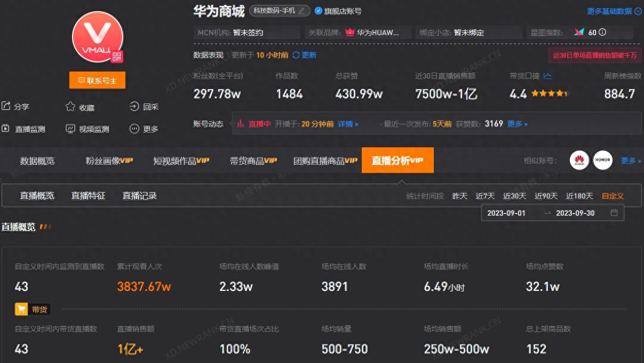Expand 更多 similar accounts
The height and width of the screenshot is (363, 644).
click(631, 161)
